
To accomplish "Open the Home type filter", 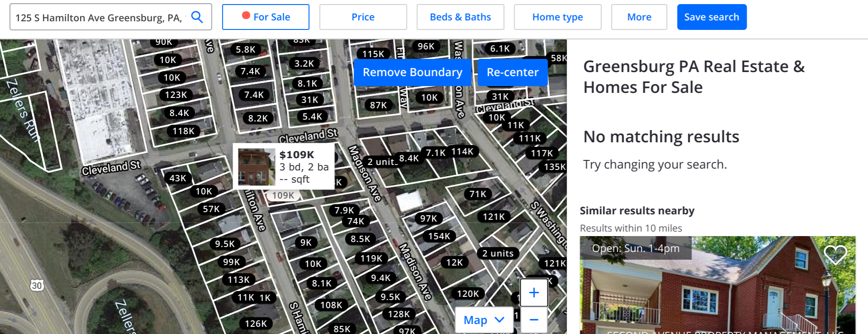I will (558, 17).
